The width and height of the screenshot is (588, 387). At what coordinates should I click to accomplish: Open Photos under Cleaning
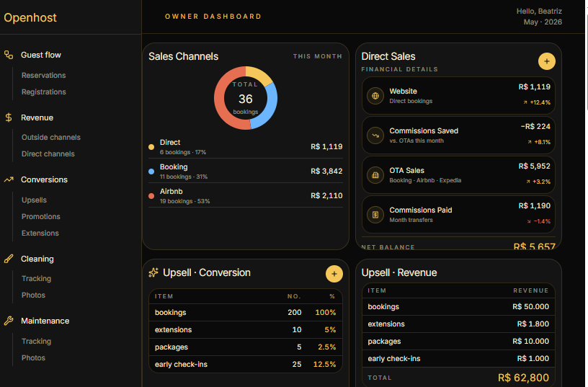click(x=33, y=295)
